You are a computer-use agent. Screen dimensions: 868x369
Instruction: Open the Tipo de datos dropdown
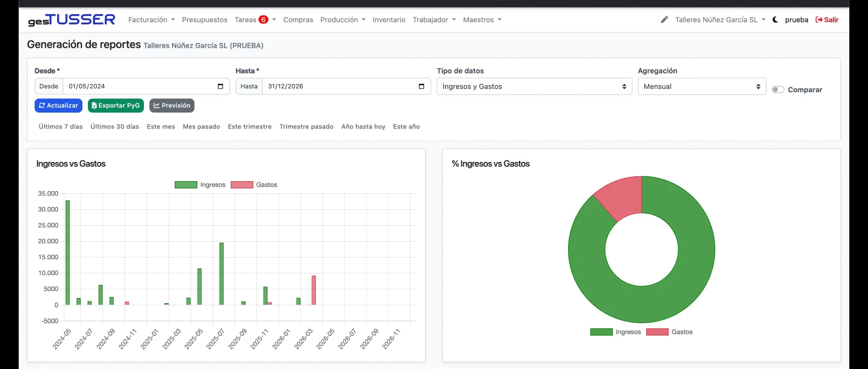(534, 87)
